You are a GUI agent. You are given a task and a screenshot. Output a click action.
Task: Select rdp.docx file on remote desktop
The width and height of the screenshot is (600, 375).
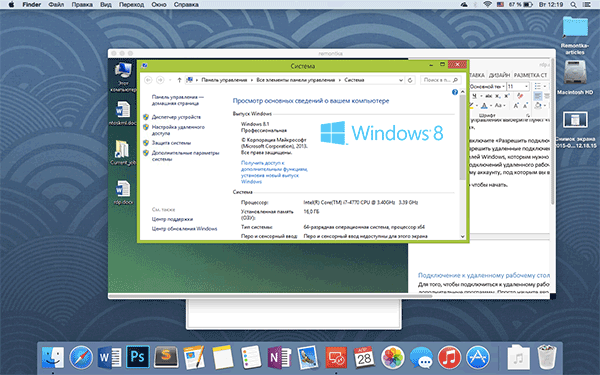(123, 192)
